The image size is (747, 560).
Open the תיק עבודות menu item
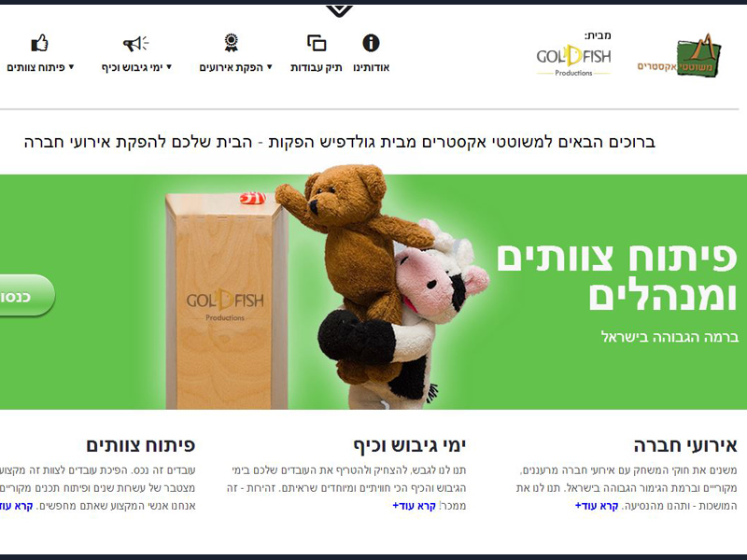point(317,67)
